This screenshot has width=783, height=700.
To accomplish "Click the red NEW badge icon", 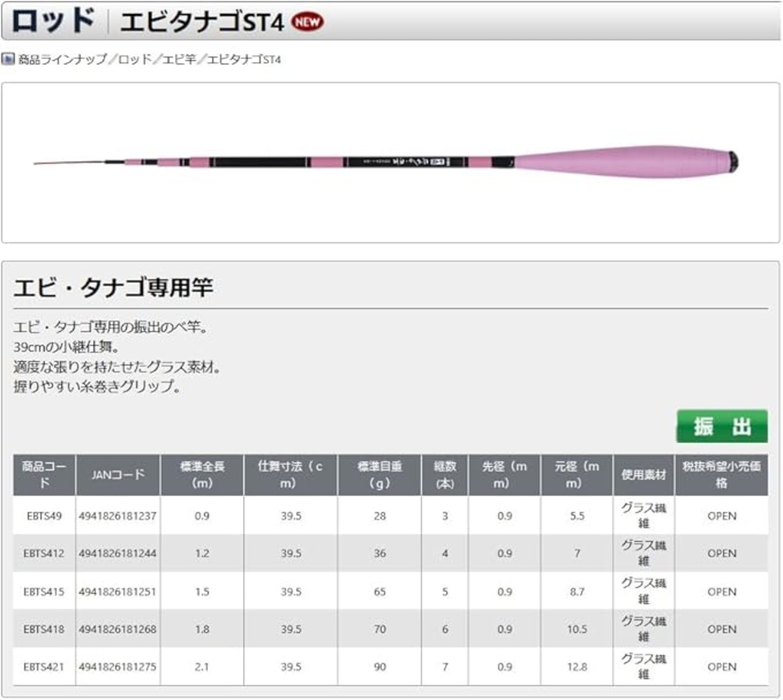I will click(x=307, y=22).
